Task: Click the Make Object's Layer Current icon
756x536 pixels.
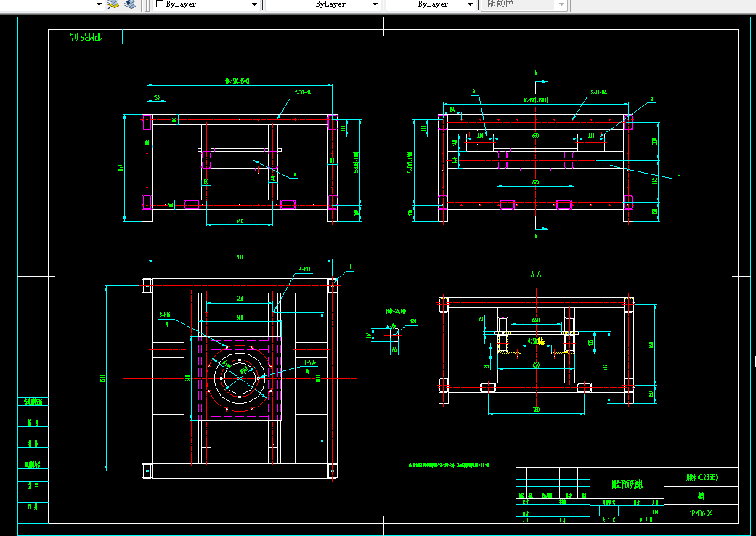Action: pyautogui.click(x=113, y=4)
